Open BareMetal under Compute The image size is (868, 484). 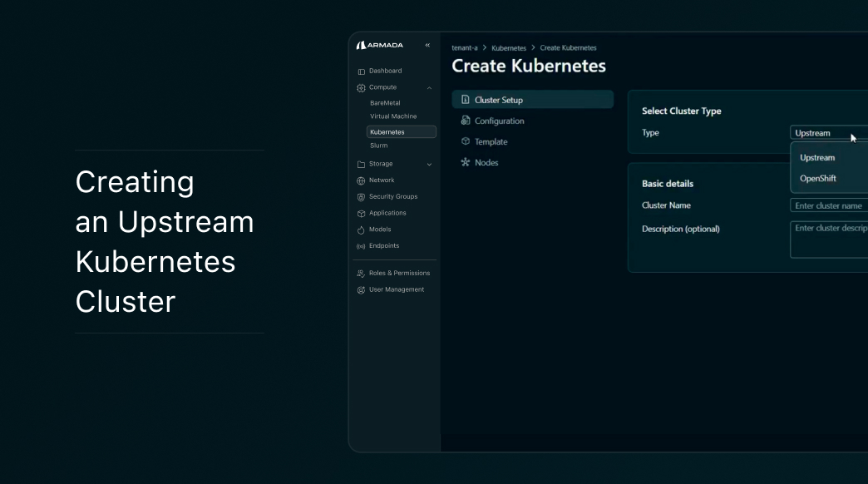(x=385, y=103)
